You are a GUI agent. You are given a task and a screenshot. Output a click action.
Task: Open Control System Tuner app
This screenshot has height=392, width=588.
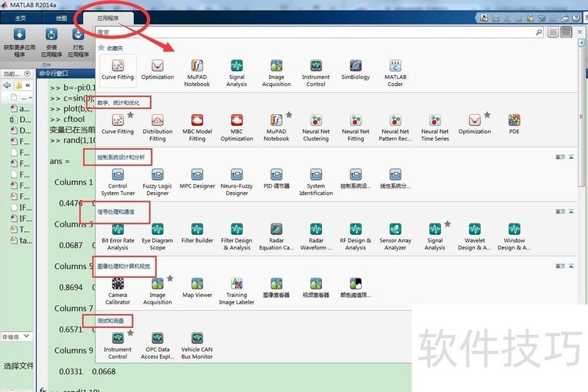pos(118,182)
